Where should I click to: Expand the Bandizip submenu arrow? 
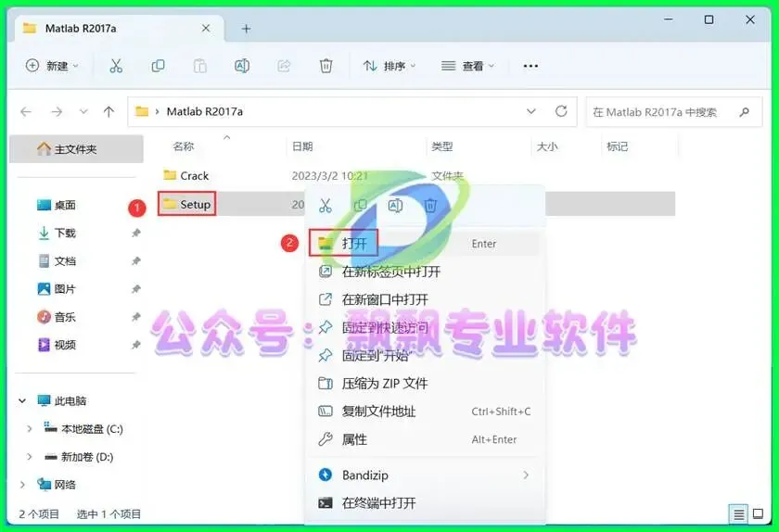[x=526, y=475]
